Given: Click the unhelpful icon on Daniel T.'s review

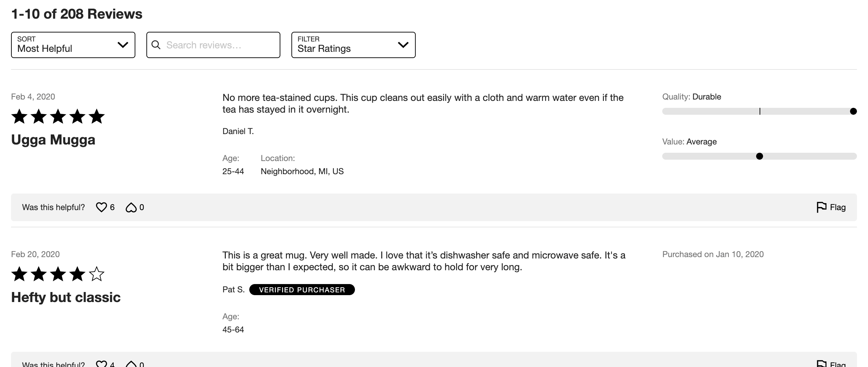Looking at the screenshot, I should point(131,207).
